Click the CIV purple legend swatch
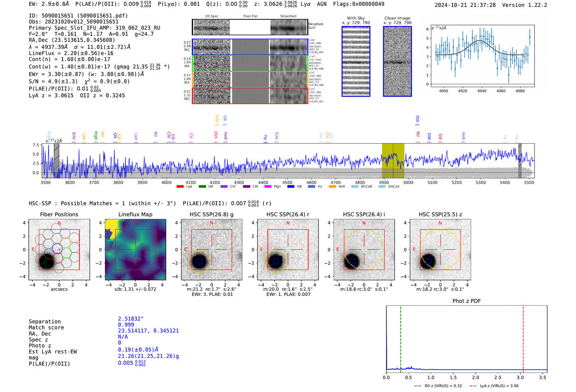The width and height of the screenshot is (576, 392). pyautogui.click(x=224, y=186)
